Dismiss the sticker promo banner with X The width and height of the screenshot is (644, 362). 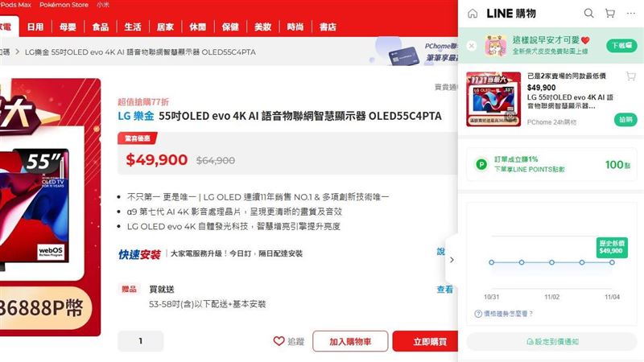pyautogui.click(x=472, y=46)
